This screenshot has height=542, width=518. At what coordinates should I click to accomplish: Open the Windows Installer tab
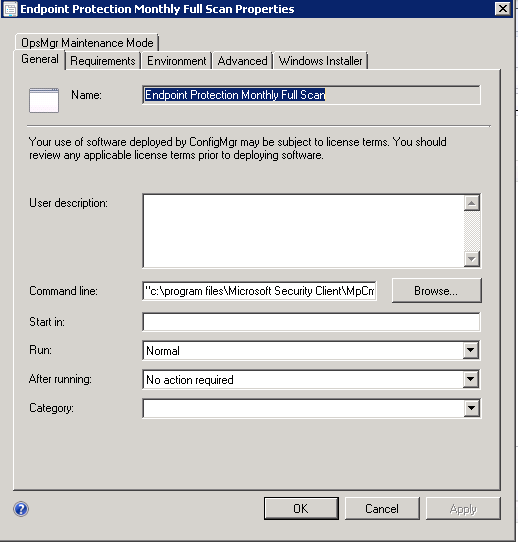[320, 61]
